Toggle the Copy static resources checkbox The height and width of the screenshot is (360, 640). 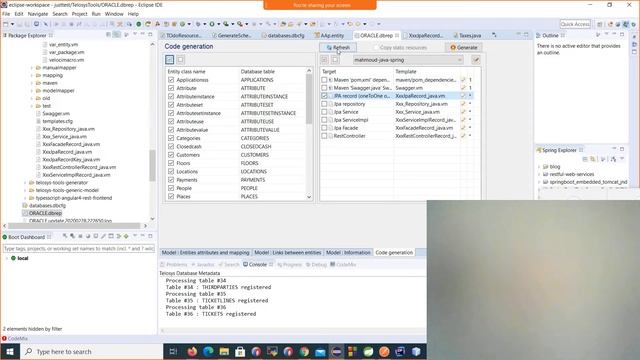click(x=376, y=48)
